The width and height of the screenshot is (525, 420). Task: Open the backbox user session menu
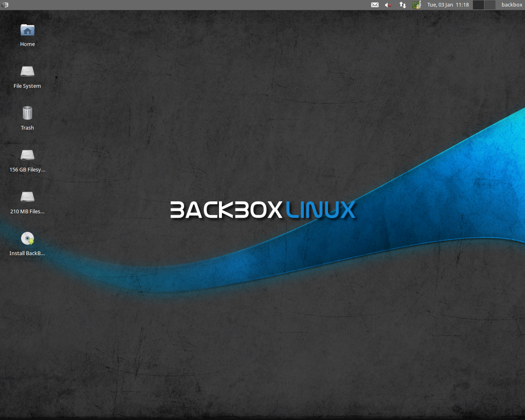[512, 5]
